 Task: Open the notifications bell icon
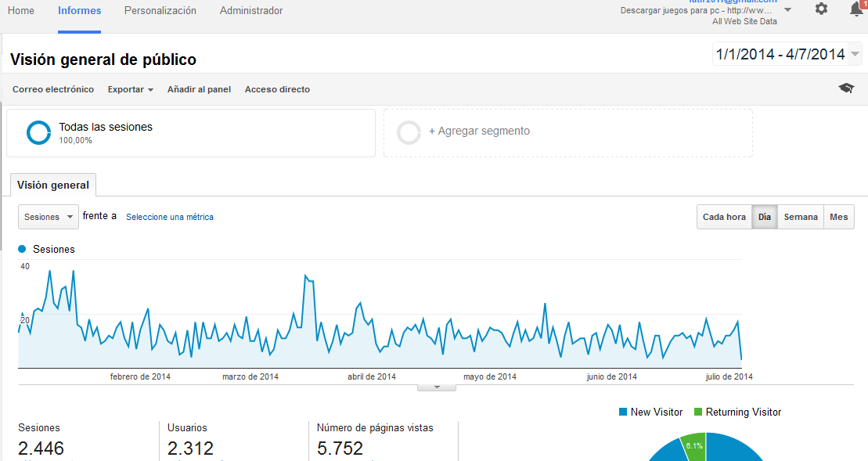(857, 9)
